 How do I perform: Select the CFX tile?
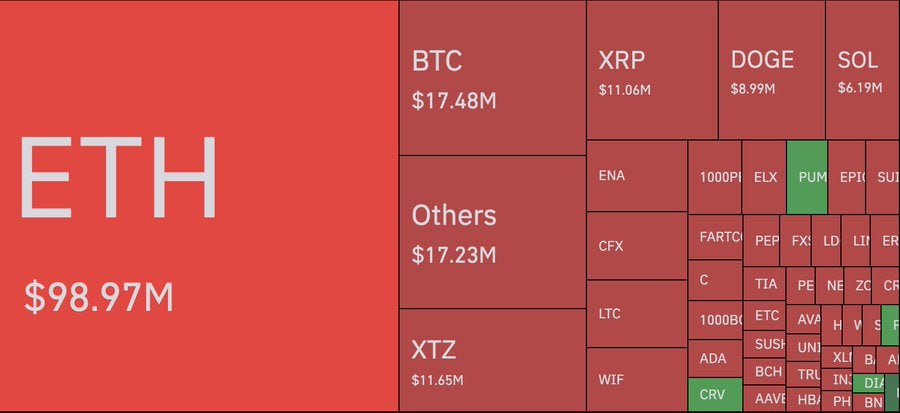(x=637, y=246)
